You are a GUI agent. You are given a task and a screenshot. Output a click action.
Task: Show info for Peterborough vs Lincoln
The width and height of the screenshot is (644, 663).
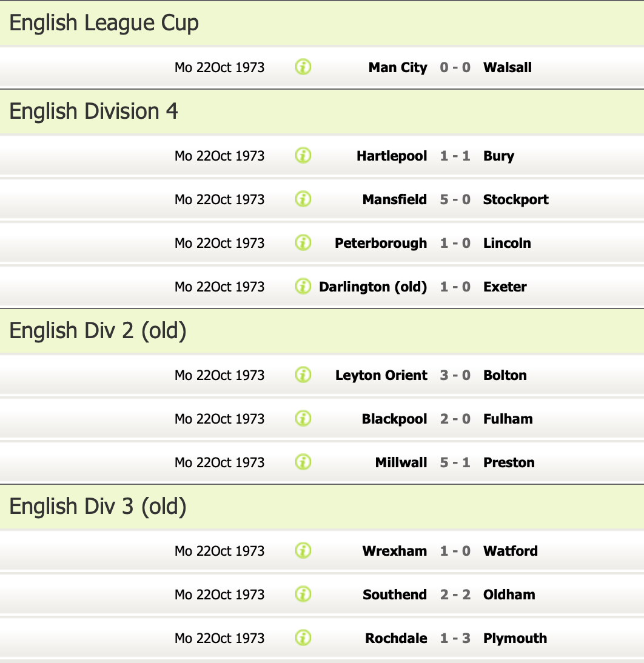(303, 243)
